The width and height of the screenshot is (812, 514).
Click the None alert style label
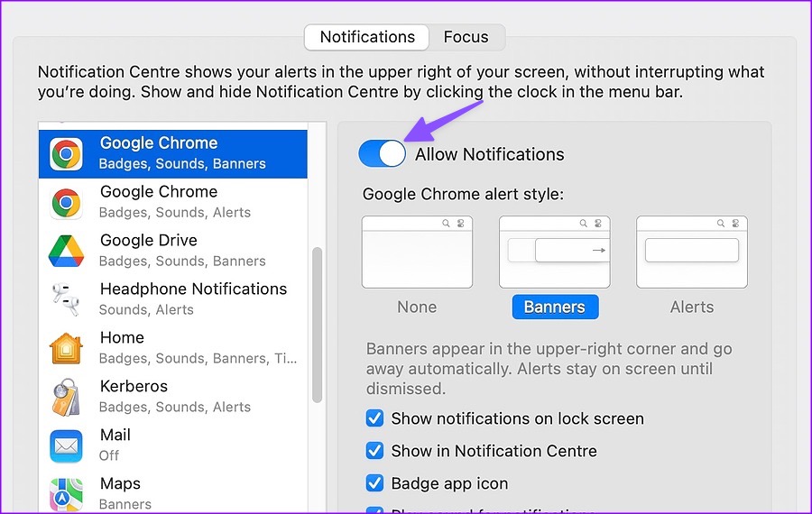point(417,307)
